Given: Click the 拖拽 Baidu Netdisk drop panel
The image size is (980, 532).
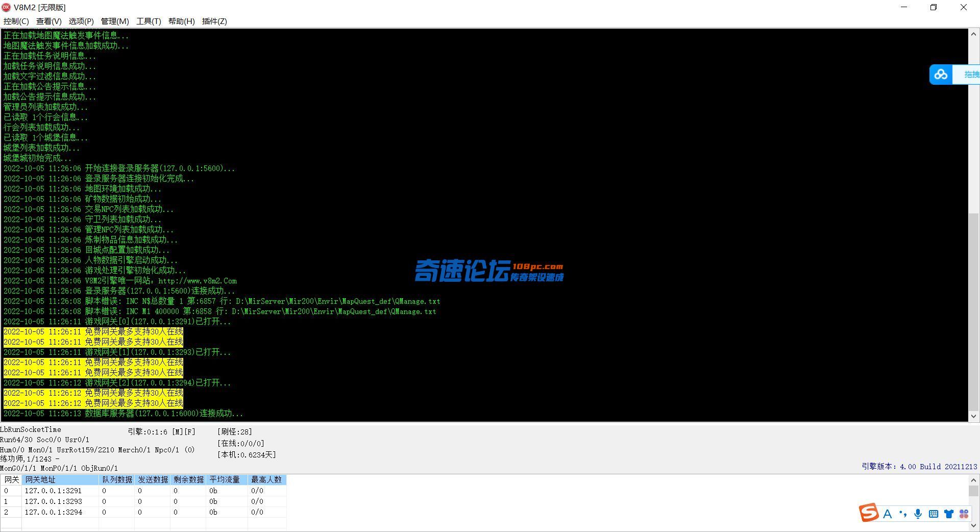Looking at the screenshot, I should tap(967, 75).
